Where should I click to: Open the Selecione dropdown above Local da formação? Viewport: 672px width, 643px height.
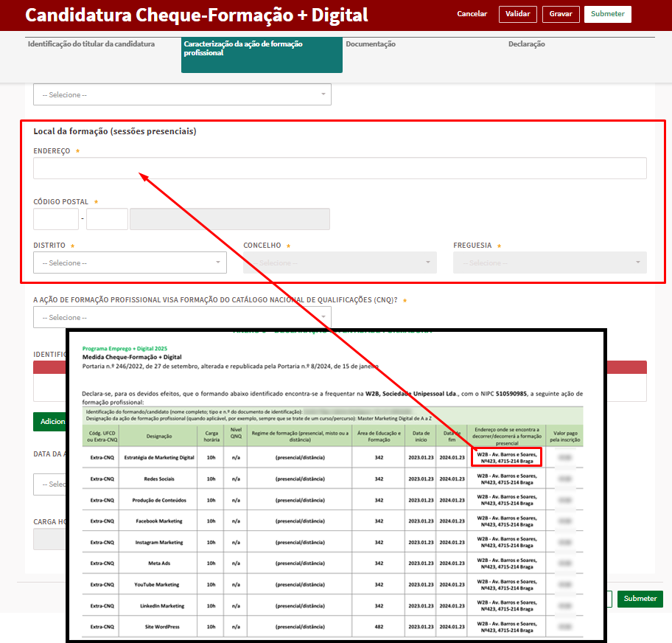click(x=182, y=94)
